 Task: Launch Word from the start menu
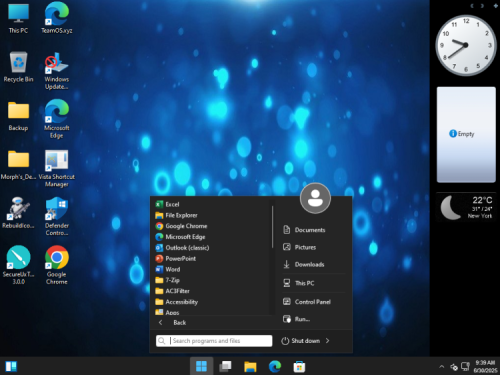pyautogui.click(x=211, y=269)
